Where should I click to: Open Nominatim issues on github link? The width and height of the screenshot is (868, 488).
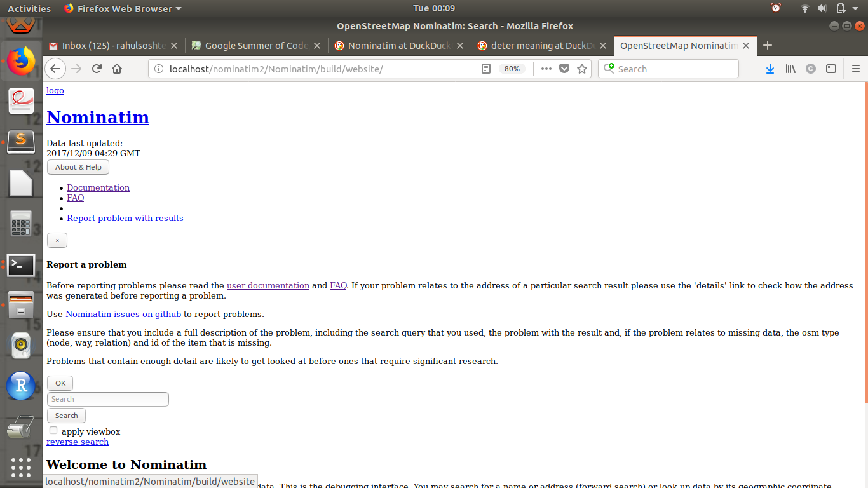pyautogui.click(x=123, y=314)
